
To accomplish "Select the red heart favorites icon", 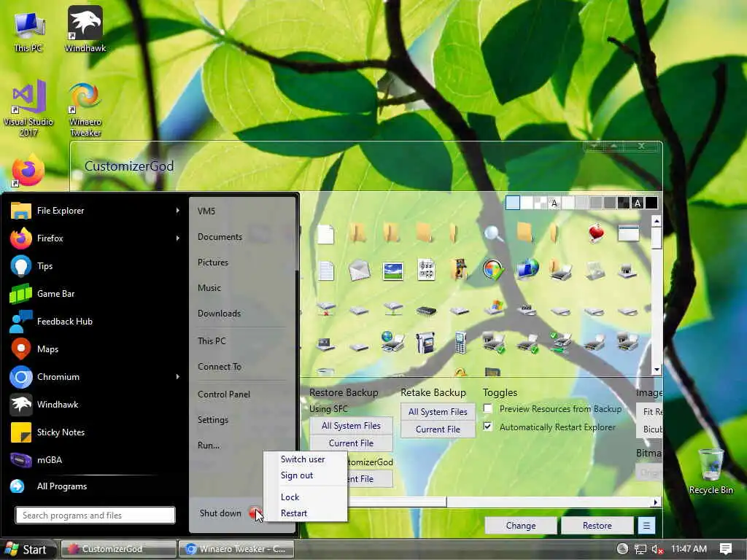I will pyautogui.click(x=596, y=233).
